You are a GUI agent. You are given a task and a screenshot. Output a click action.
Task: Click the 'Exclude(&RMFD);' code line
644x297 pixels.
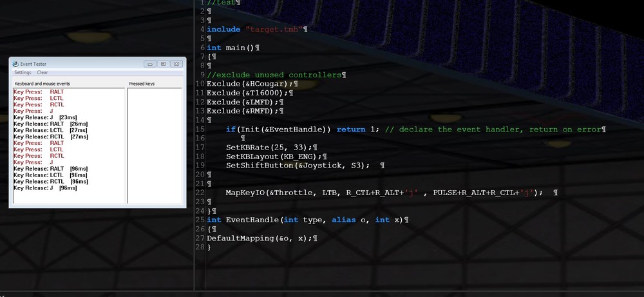click(243, 111)
